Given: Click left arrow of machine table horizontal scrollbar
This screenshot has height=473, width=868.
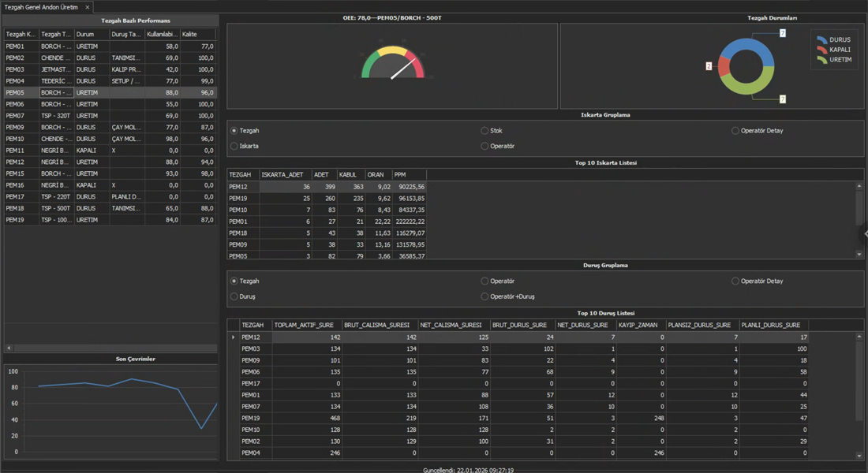Looking at the screenshot, I should tap(9, 348).
